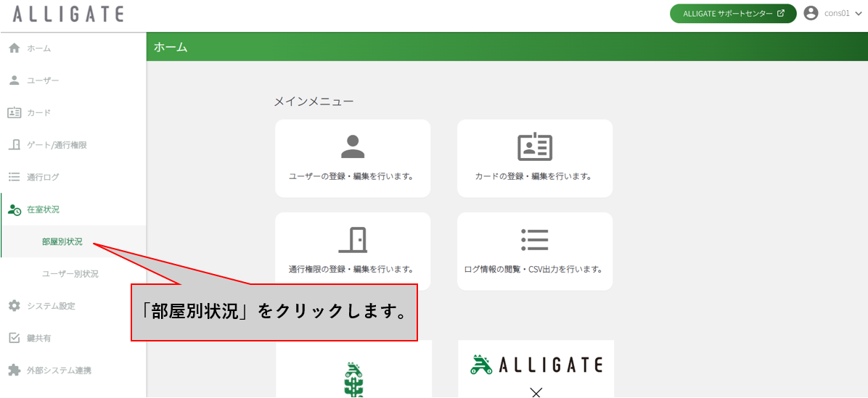This screenshot has width=868, height=398.
Task: Click the person-clock icon beside 在室状況
Action: [x=15, y=210]
